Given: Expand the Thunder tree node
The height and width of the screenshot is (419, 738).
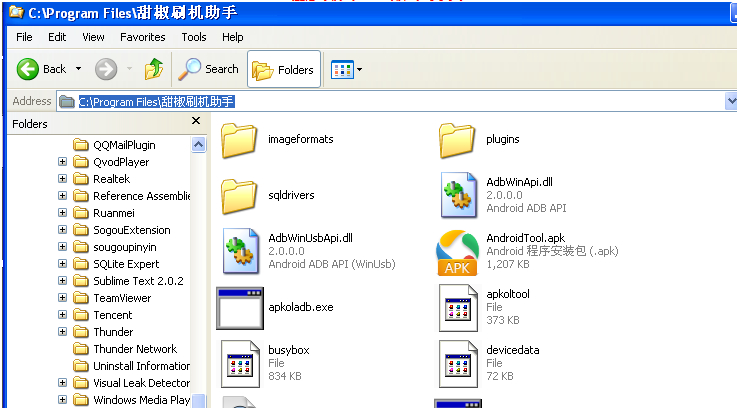Looking at the screenshot, I should pos(62,331).
